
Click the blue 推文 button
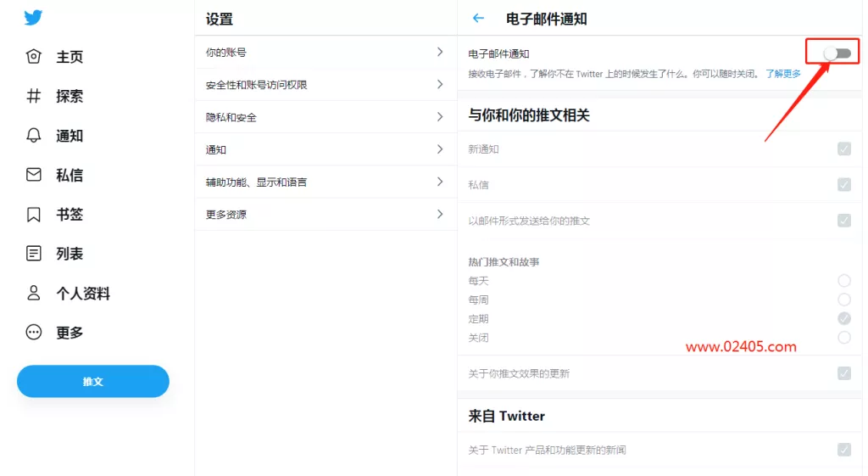[93, 381]
